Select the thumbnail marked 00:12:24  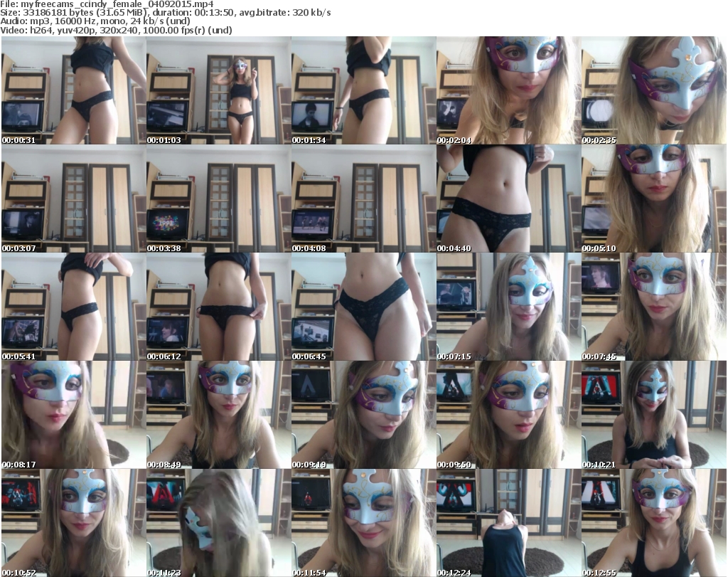click(x=508, y=523)
